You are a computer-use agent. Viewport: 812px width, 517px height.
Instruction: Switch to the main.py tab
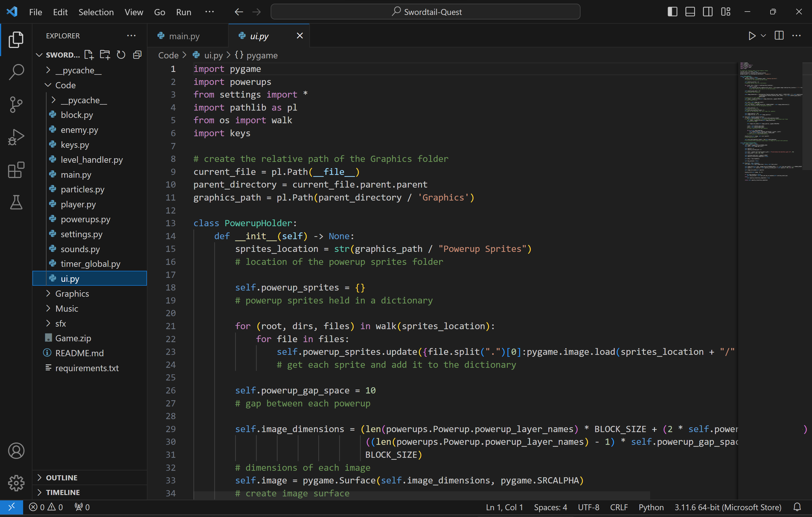click(184, 36)
